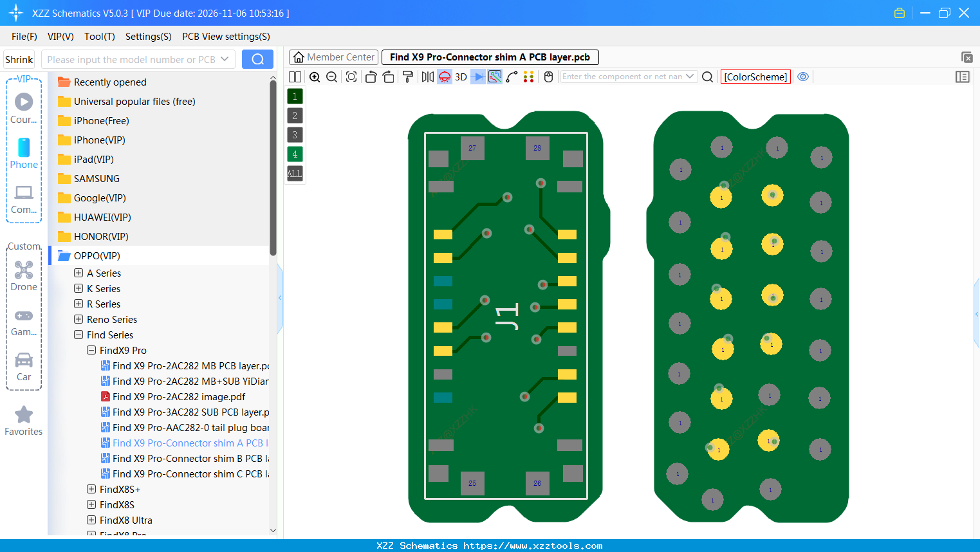Expand the A Series tree node

pos(77,273)
